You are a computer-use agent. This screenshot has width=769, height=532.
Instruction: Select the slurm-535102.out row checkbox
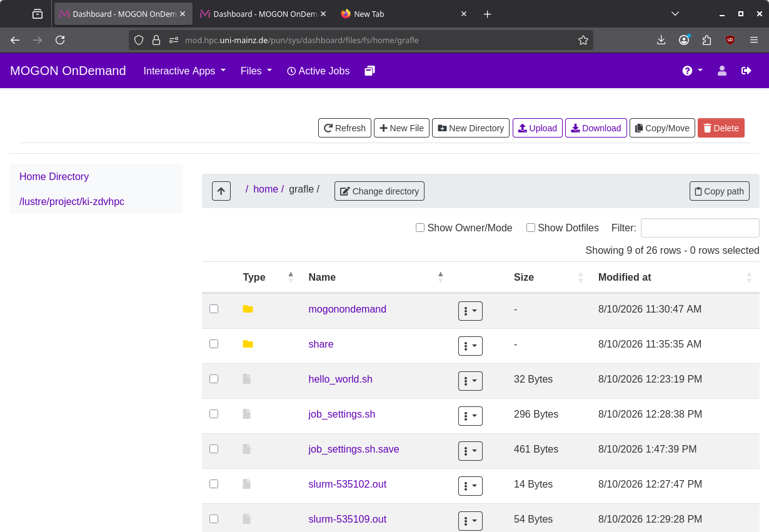[x=214, y=484]
